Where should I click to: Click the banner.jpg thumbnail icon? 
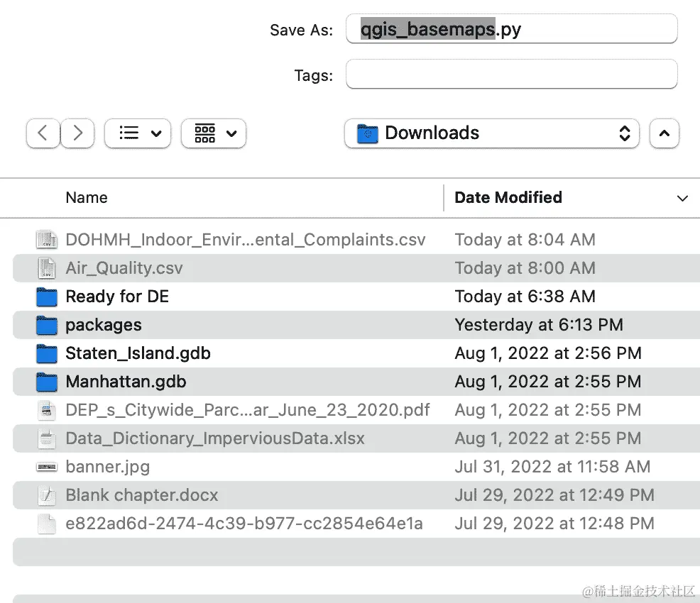[47, 467]
